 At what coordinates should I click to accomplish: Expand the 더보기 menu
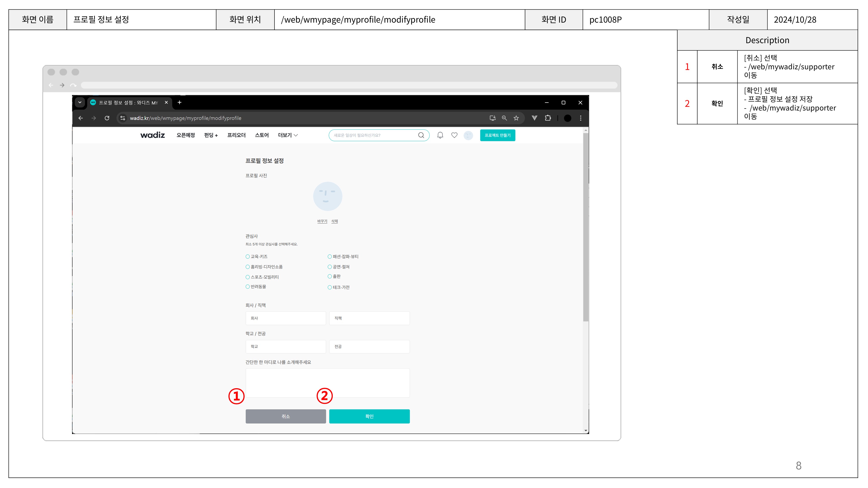tap(288, 135)
